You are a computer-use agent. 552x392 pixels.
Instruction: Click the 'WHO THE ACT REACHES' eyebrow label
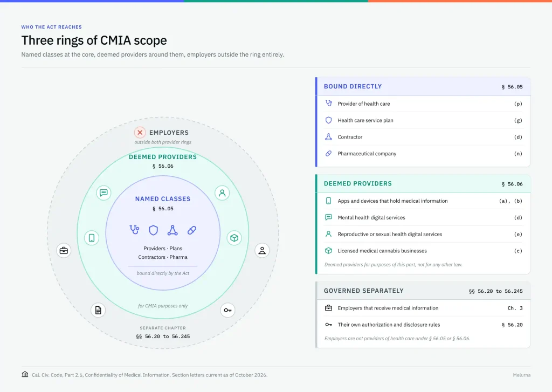(x=51, y=27)
